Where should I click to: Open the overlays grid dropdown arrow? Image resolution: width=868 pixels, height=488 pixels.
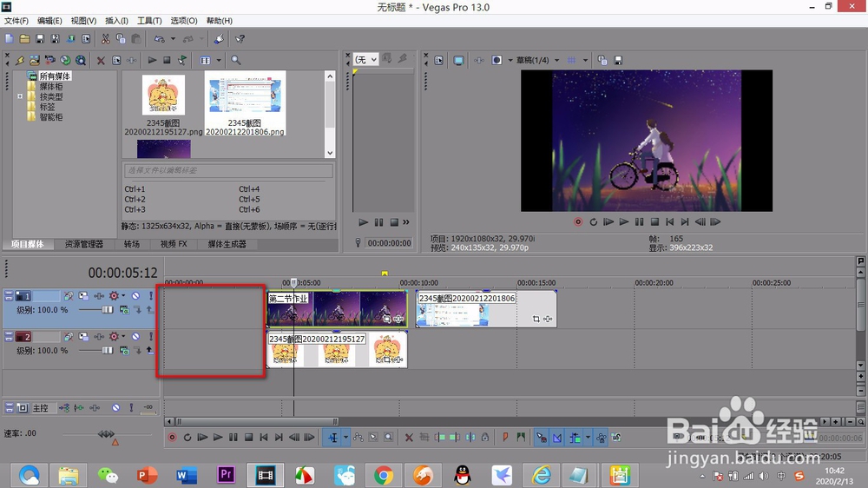[585, 60]
